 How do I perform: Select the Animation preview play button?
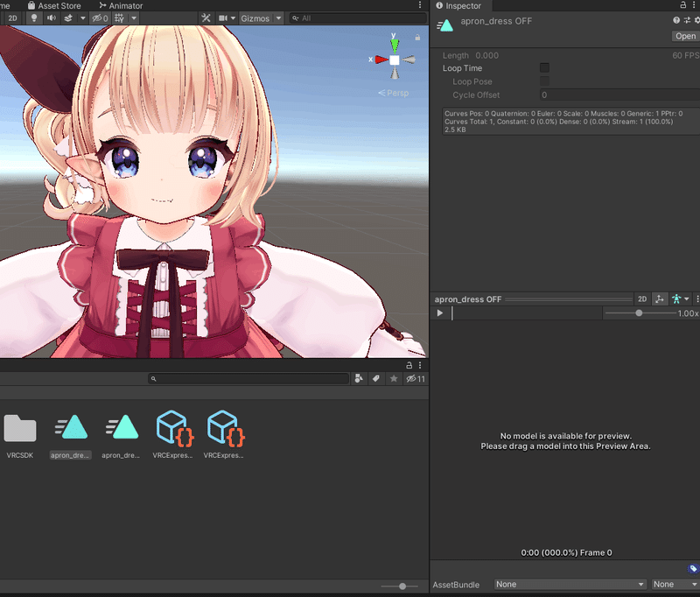(440, 313)
